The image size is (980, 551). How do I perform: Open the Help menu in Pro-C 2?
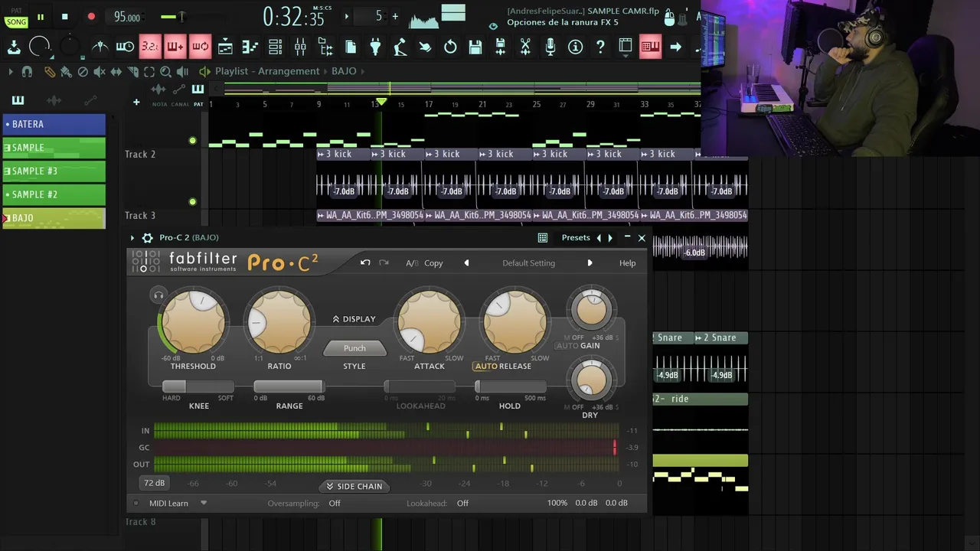[x=627, y=263]
